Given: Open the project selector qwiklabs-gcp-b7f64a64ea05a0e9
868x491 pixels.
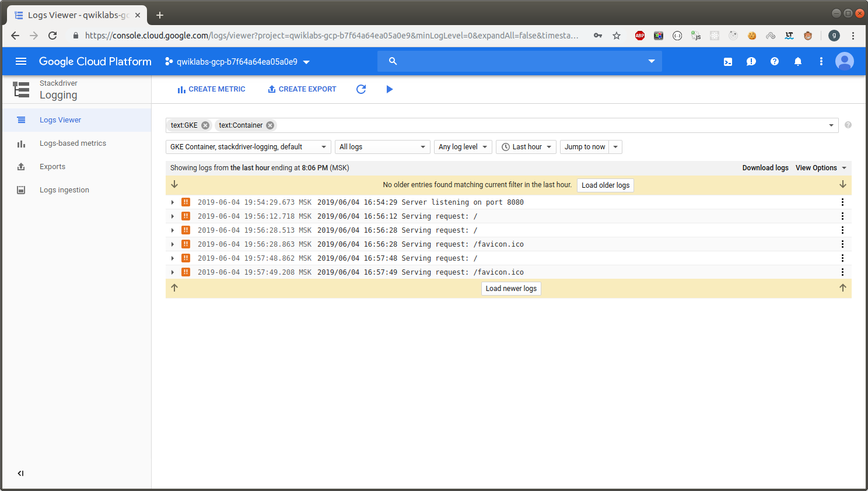Looking at the screenshot, I should 237,61.
